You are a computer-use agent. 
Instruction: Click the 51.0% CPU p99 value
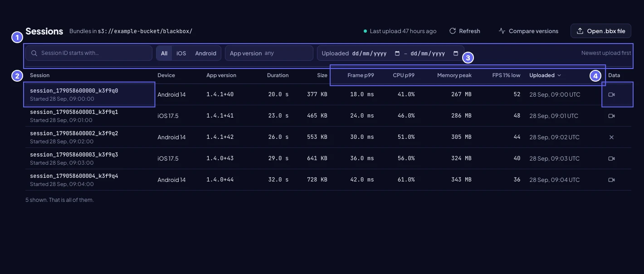click(406, 137)
